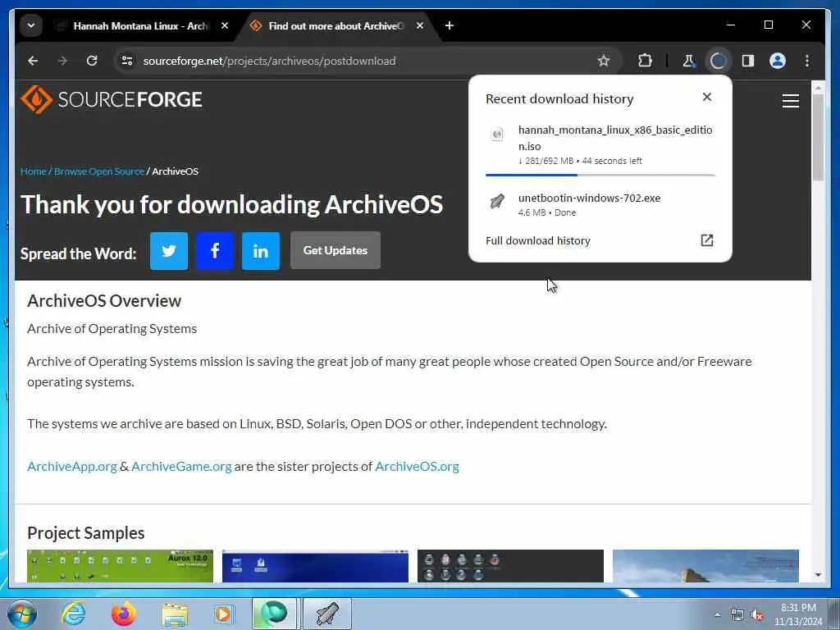
Task: Open a new browser tab
Action: click(450, 25)
